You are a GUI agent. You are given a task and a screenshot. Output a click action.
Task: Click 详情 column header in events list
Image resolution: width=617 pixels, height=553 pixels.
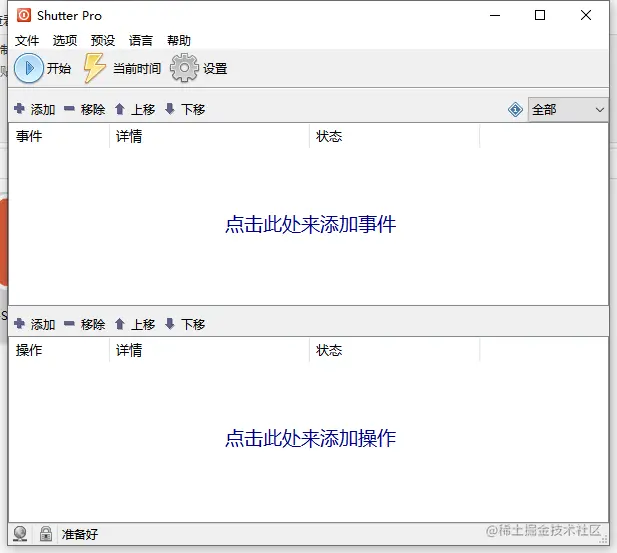pos(209,136)
